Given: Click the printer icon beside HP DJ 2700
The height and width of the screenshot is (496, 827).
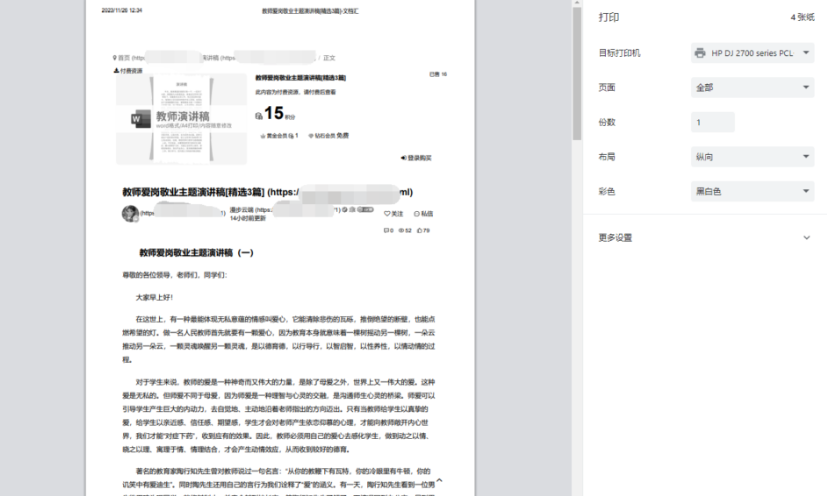Looking at the screenshot, I should (x=700, y=53).
